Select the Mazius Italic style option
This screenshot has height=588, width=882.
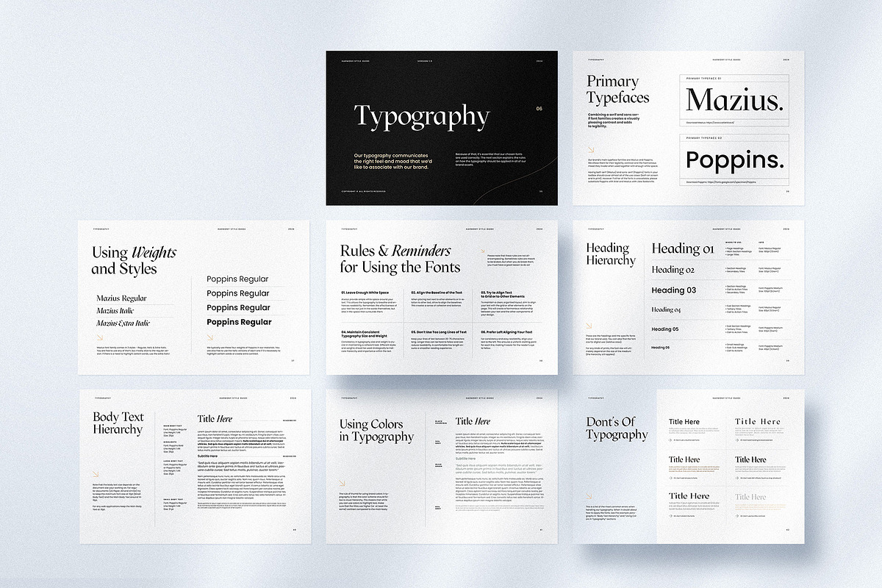coord(115,311)
